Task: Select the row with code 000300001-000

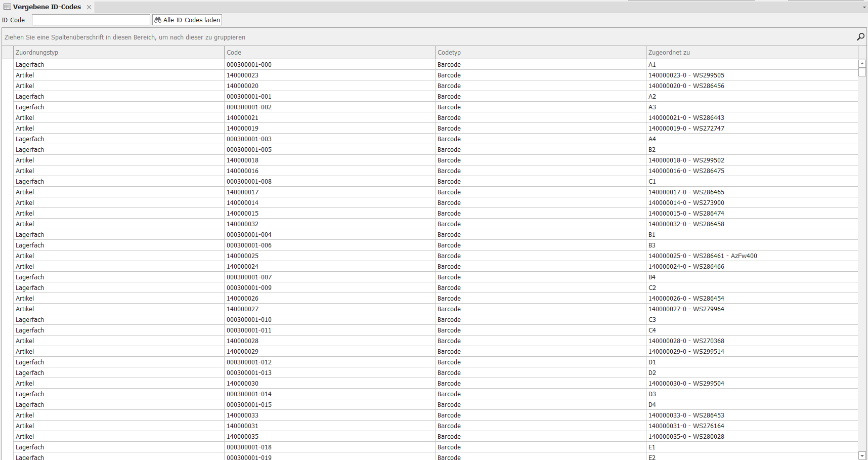Action: tap(249, 65)
